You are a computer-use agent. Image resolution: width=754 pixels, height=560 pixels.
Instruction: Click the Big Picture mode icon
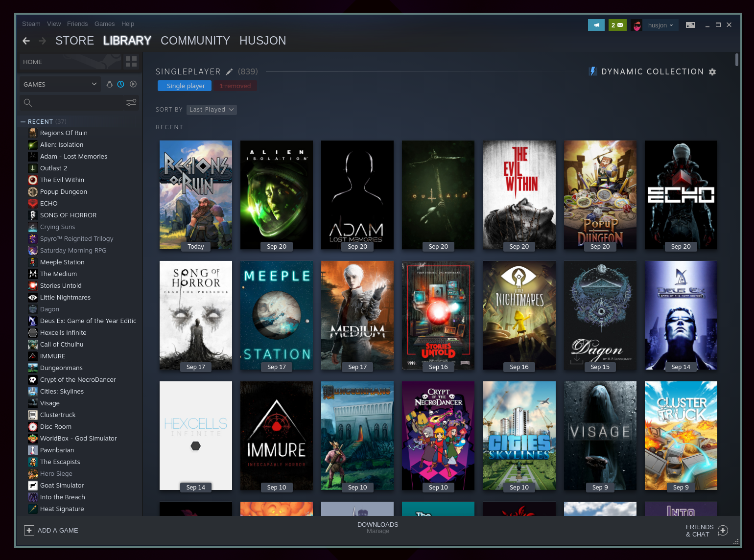pyautogui.click(x=690, y=24)
